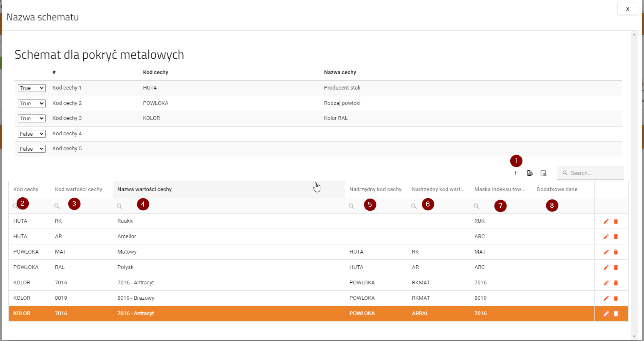
Task: Edit the Ruukki row with pencil icon
Action: (606, 221)
